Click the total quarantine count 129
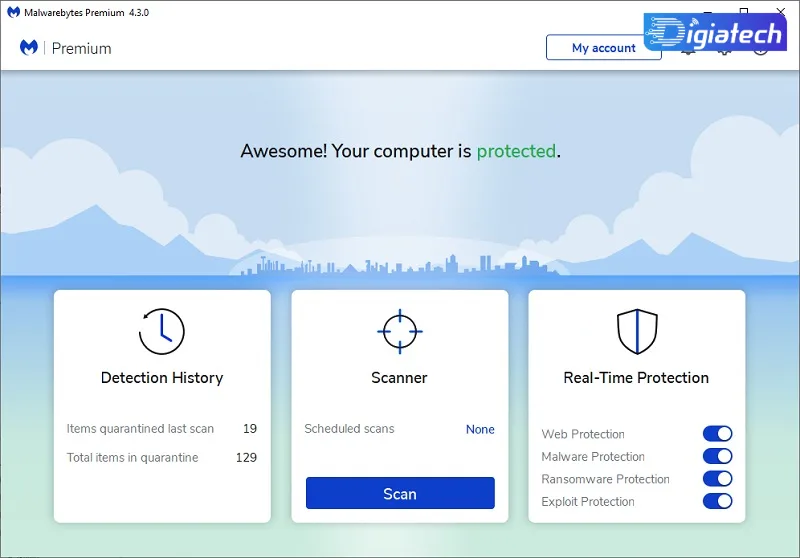This screenshot has width=800, height=558. (246, 458)
